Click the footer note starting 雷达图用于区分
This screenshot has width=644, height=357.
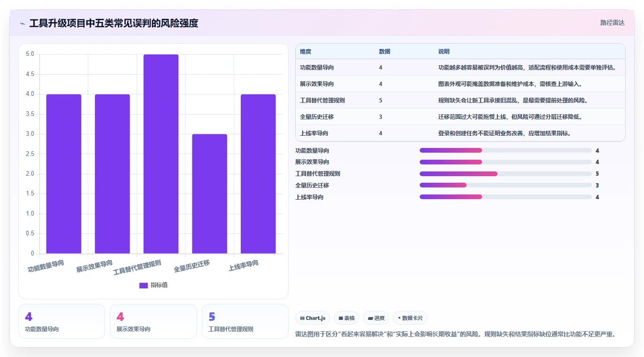tap(455, 334)
